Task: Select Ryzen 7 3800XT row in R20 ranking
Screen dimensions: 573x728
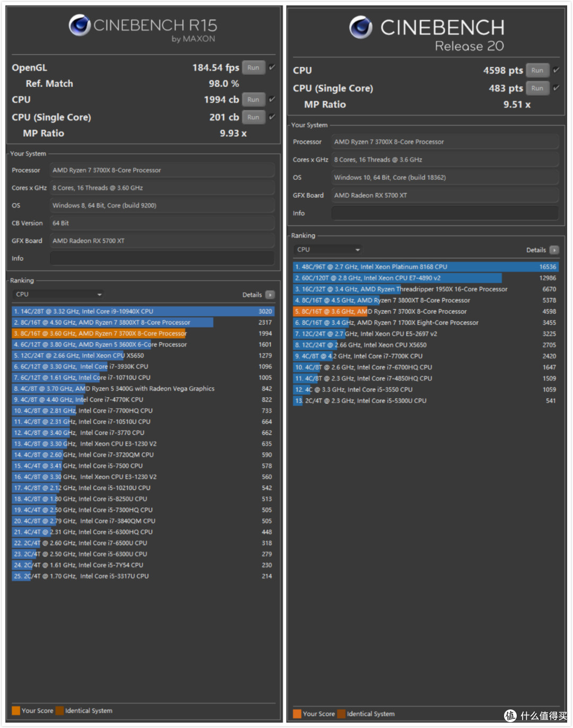Action: [x=426, y=300]
